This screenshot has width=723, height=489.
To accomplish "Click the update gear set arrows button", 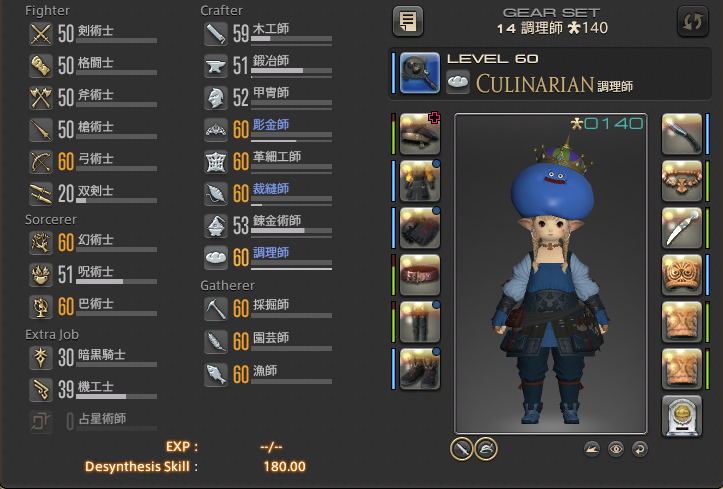I will tap(693, 21).
